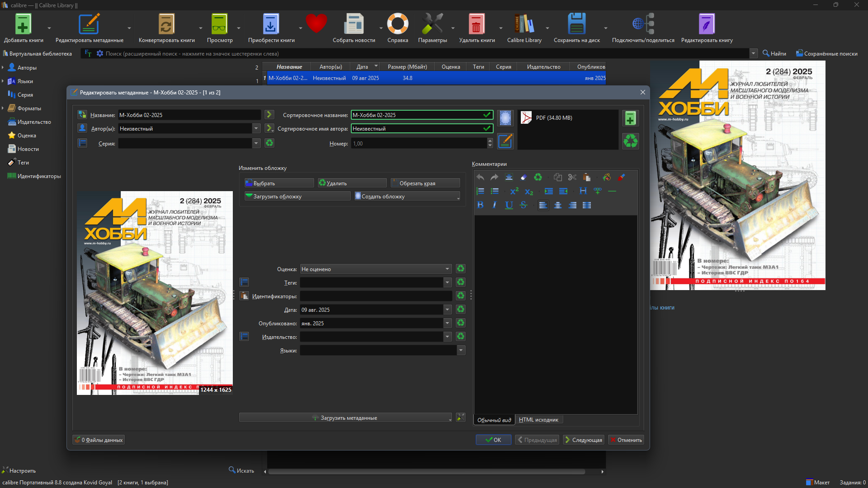This screenshot has width=868, height=488.
Task: Click the foreground text color brush icon
Action: pyautogui.click(x=621, y=177)
